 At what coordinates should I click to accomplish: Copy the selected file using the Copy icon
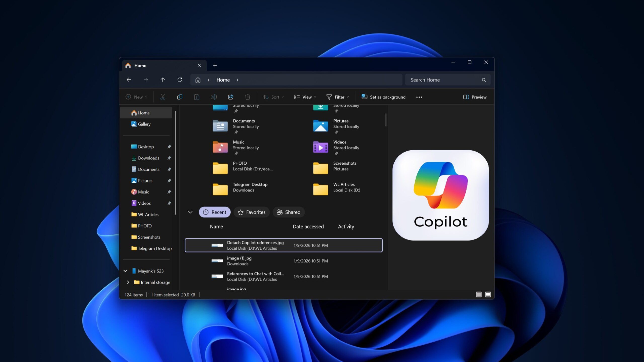[x=180, y=97]
